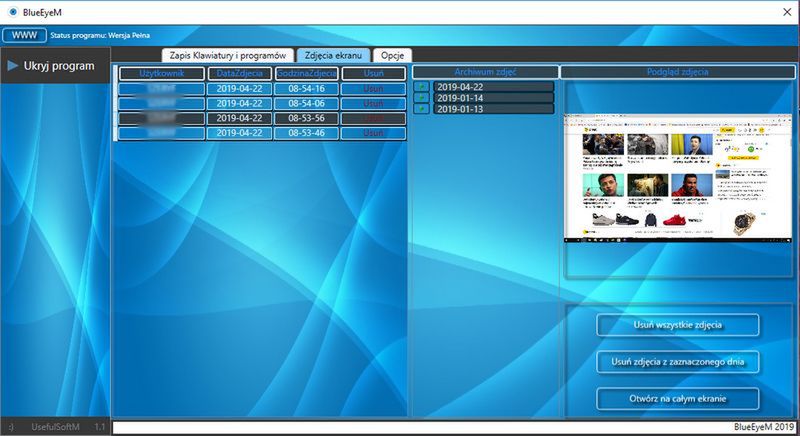Image resolution: width=800 pixels, height=436 pixels.
Task: Click the play arrow beside Ukryj program
Action: (13, 66)
